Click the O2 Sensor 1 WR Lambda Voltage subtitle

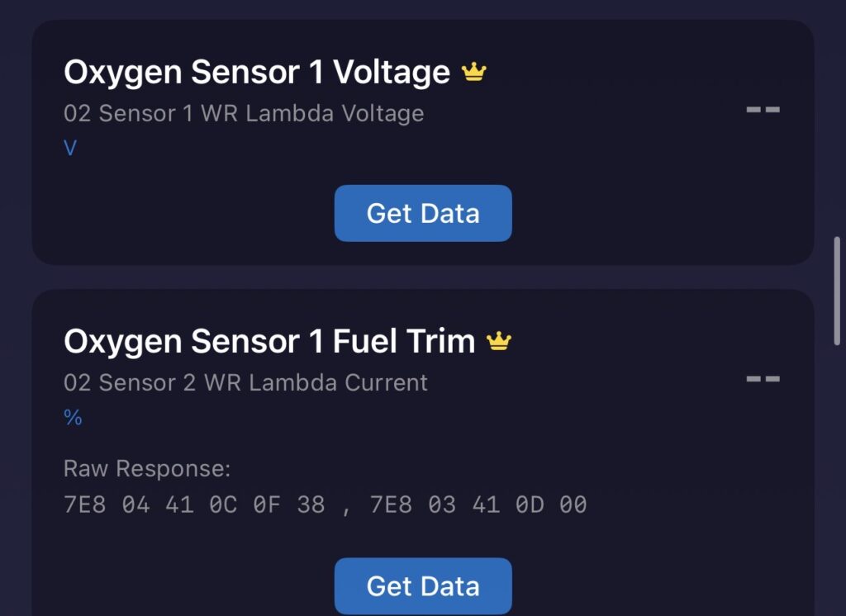pos(244,113)
